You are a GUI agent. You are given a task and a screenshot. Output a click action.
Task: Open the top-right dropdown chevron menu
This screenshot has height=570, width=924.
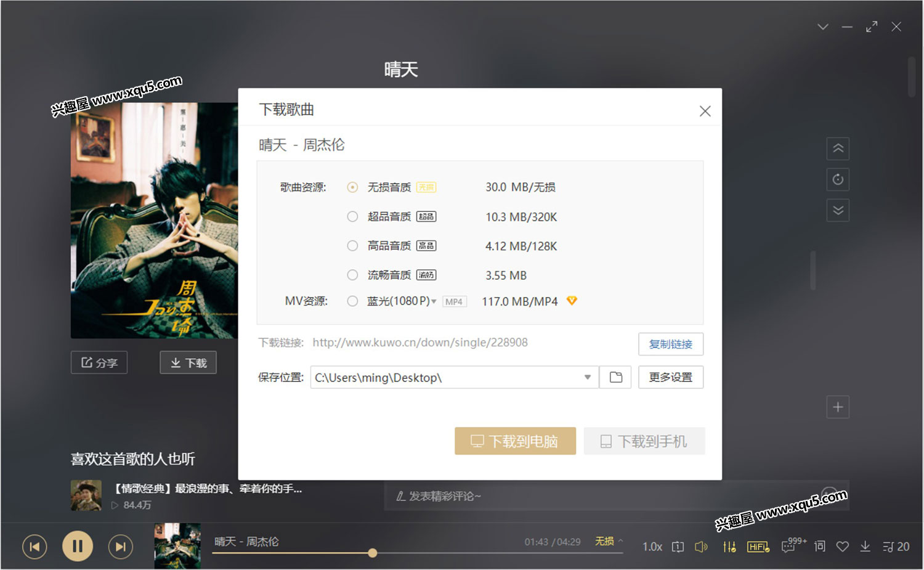822,27
